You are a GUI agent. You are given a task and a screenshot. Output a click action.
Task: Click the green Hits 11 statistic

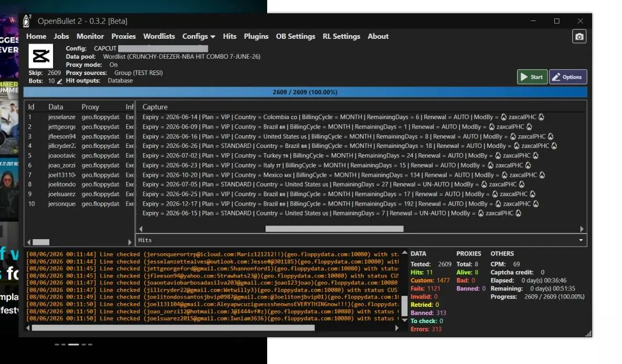pos(421,272)
